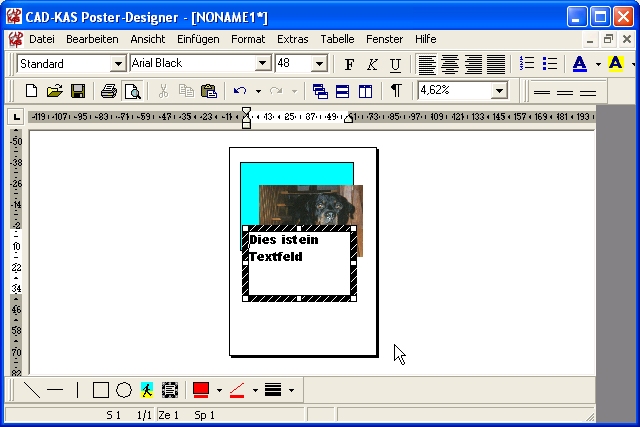Open the Tabelle menu
The height and width of the screenshot is (427, 640).
coord(337,39)
